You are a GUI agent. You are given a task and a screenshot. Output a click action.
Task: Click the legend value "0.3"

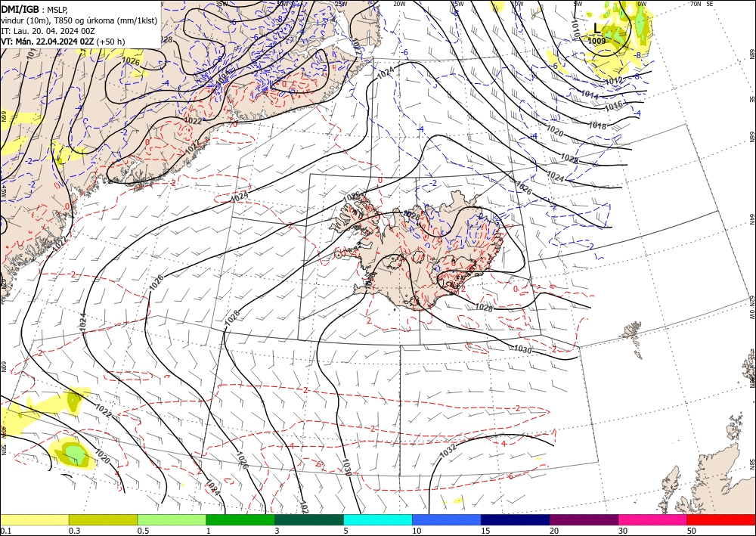[x=75, y=531]
